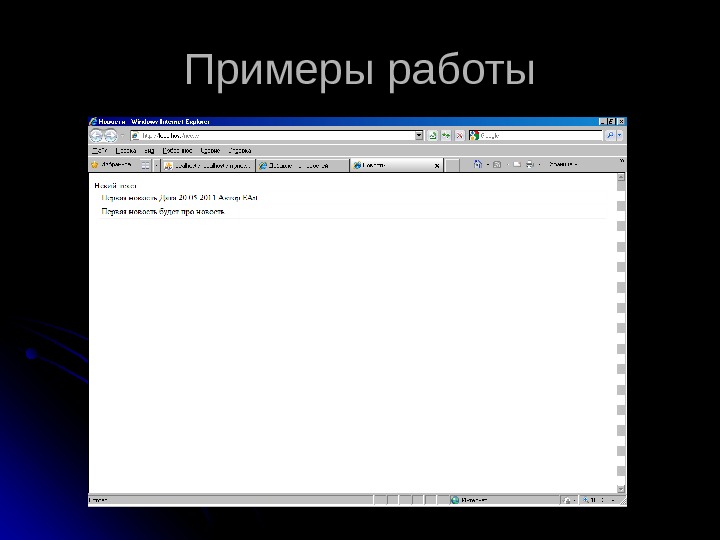This screenshot has height=540, width=720.
Task: Click the Home icon in command bar
Action: pos(478,164)
